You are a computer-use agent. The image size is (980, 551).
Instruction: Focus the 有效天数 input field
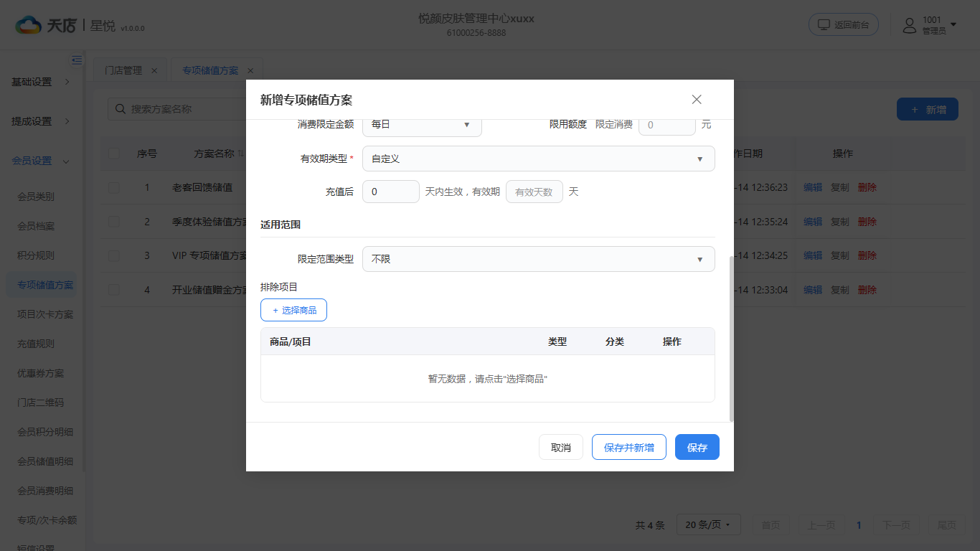tap(534, 192)
